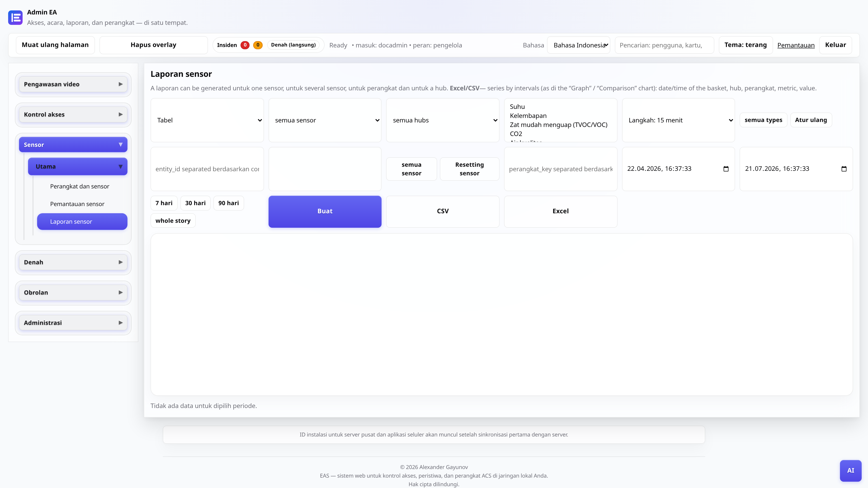Expand the Kontrol akses section
The width and height of the screenshot is (868, 488).
click(73, 115)
